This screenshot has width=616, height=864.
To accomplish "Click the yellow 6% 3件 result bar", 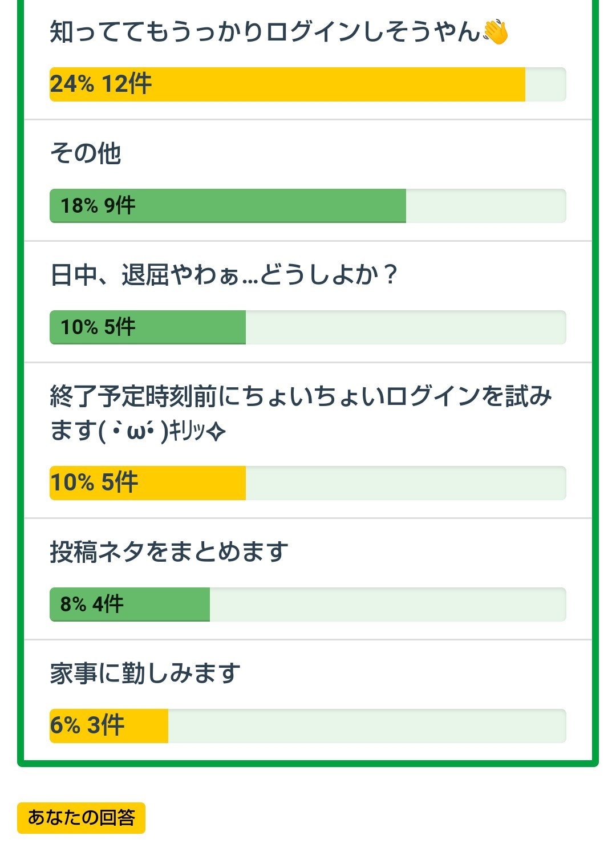I will click(109, 726).
